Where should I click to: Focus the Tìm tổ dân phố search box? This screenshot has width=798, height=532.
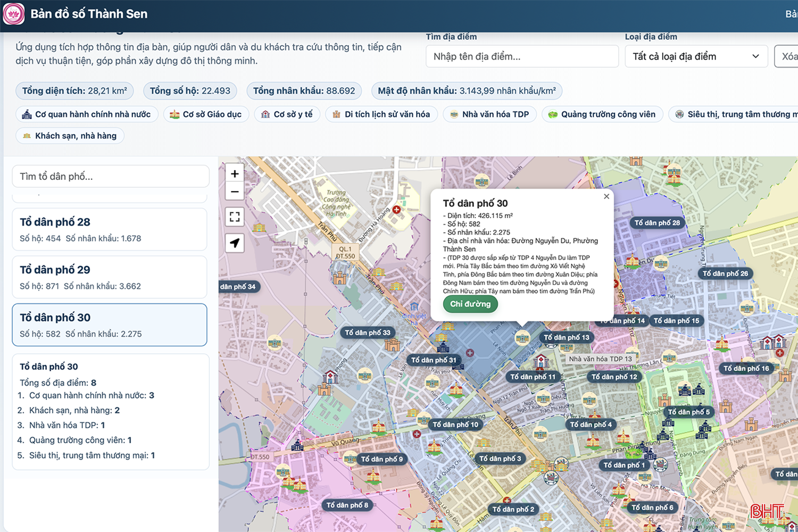[111, 176]
